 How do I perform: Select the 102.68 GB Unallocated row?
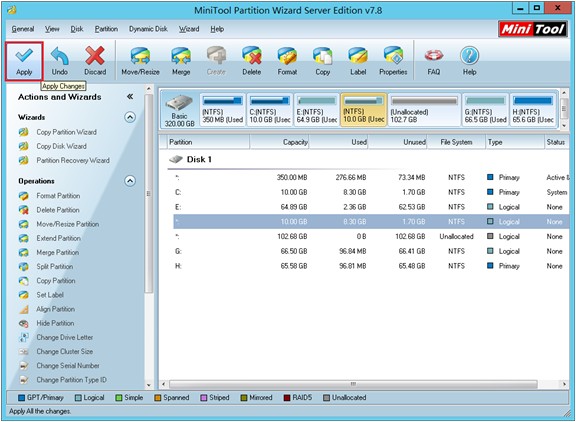371,237
